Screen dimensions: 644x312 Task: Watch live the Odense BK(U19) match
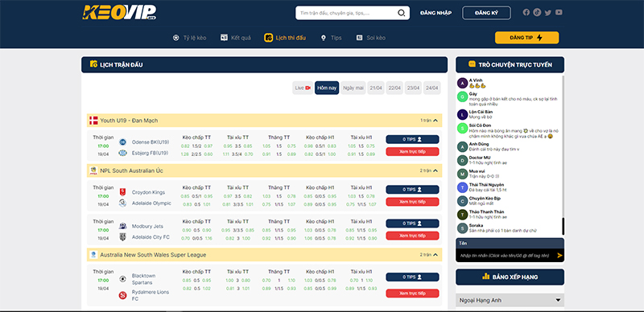pos(412,151)
